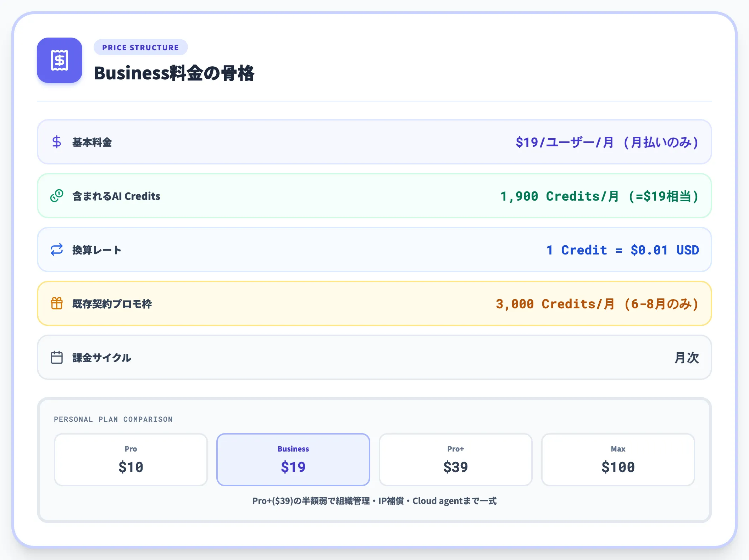749x560 pixels.
Task: Click the value $19/ユーザー/月 (月払いのみ)
Action: (x=607, y=142)
